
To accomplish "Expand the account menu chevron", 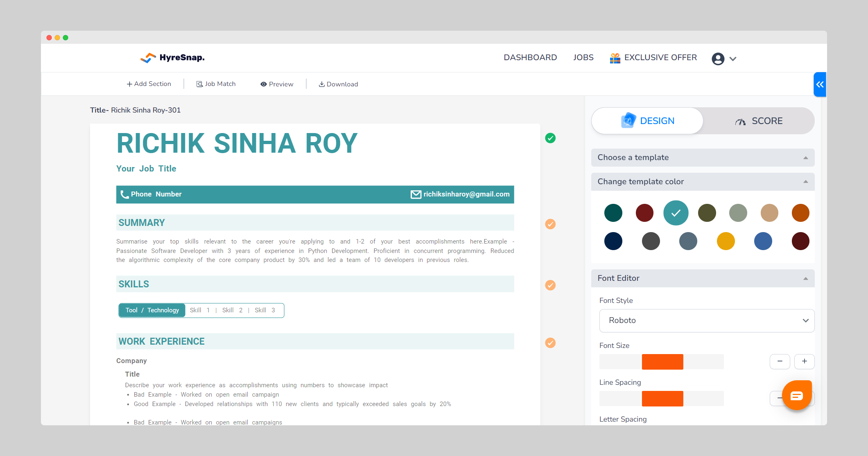I will (x=733, y=59).
